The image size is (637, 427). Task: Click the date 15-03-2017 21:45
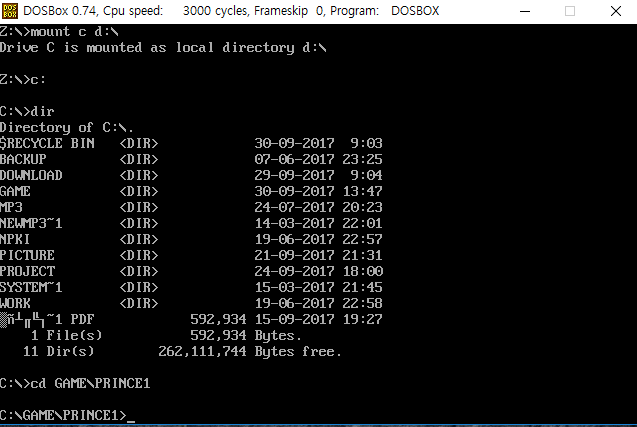click(x=318, y=287)
